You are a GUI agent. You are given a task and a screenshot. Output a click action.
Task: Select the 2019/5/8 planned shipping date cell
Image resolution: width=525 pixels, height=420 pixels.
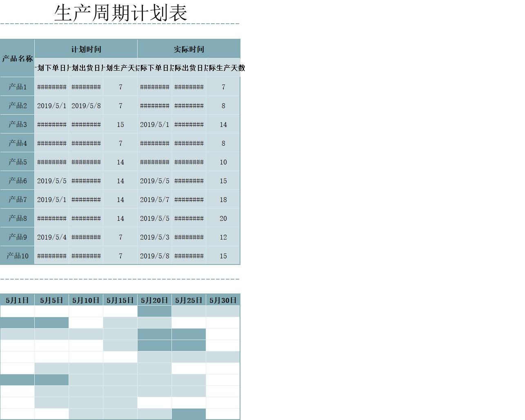[86, 105]
